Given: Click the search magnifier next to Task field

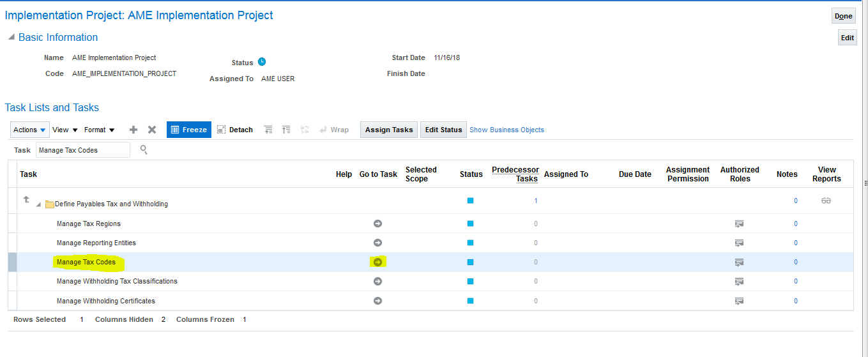Looking at the screenshot, I should coord(144,149).
